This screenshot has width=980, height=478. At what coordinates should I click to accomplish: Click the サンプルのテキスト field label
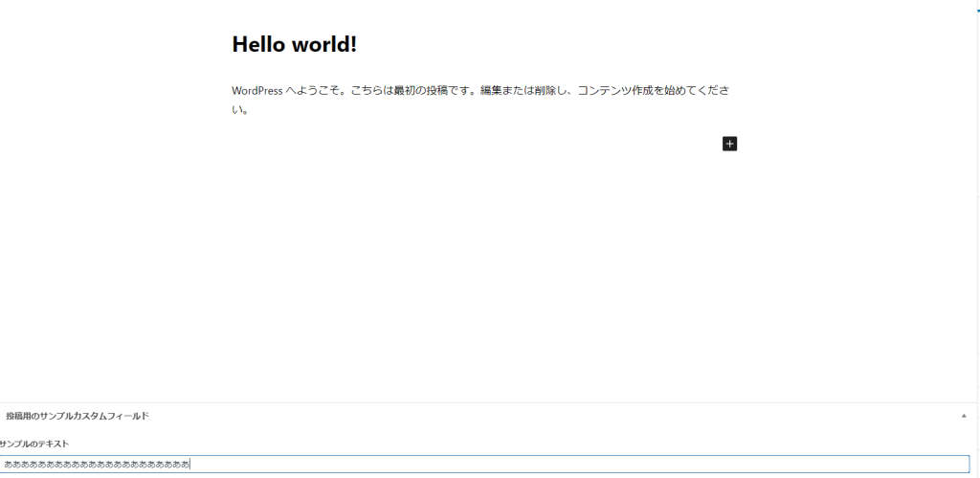(33, 444)
